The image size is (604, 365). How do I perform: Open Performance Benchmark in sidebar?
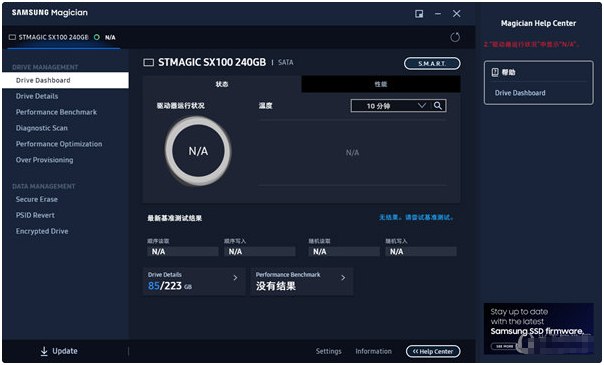click(56, 112)
